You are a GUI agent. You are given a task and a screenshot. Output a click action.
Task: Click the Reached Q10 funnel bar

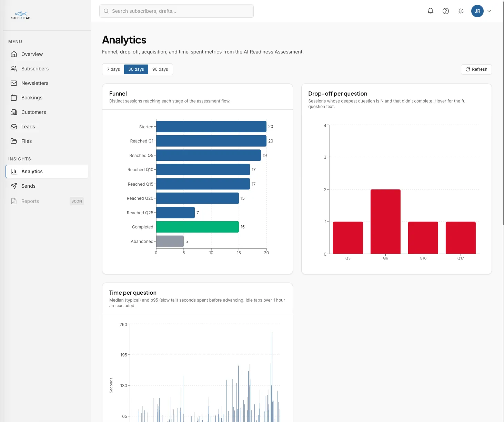point(203,169)
